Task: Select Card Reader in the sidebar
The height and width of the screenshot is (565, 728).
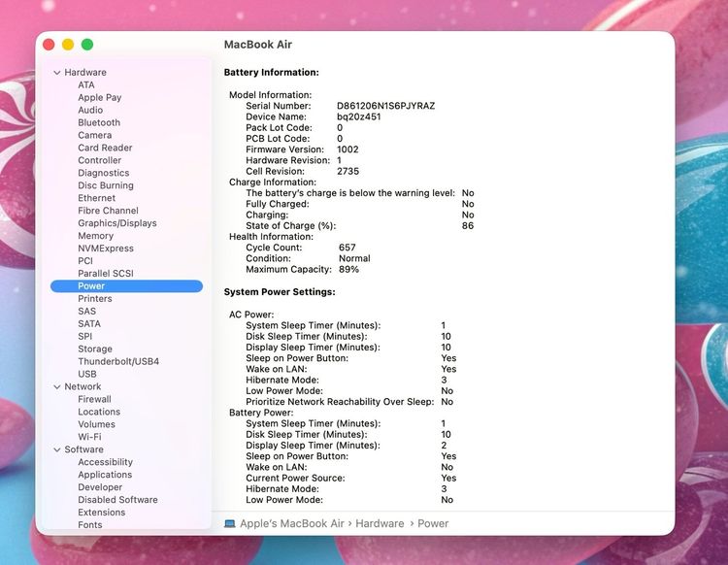Action: pos(105,148)
